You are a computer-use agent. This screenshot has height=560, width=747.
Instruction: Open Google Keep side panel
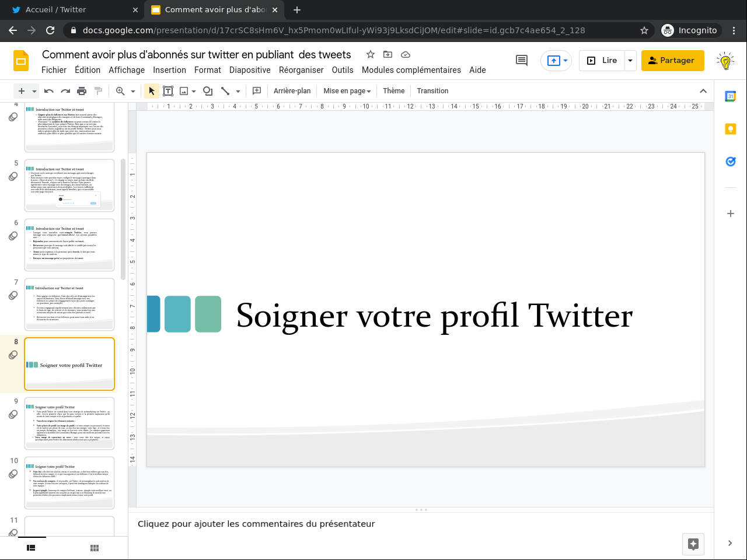click(730, 129)
